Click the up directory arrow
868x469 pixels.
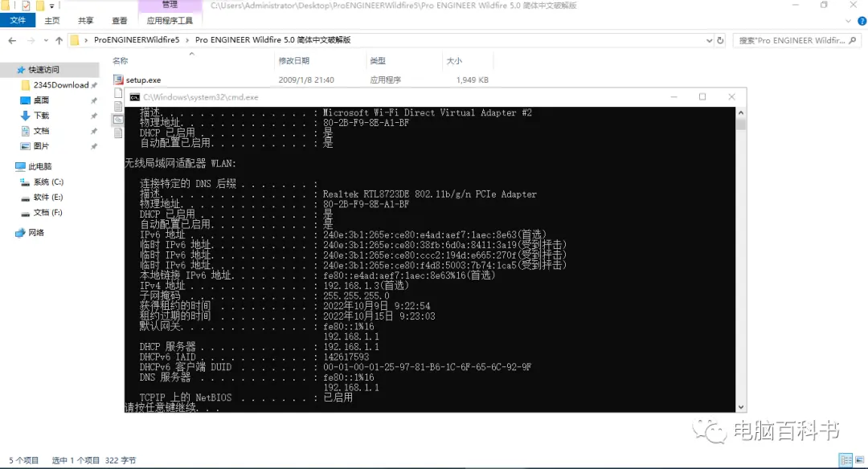click(59, 40)
